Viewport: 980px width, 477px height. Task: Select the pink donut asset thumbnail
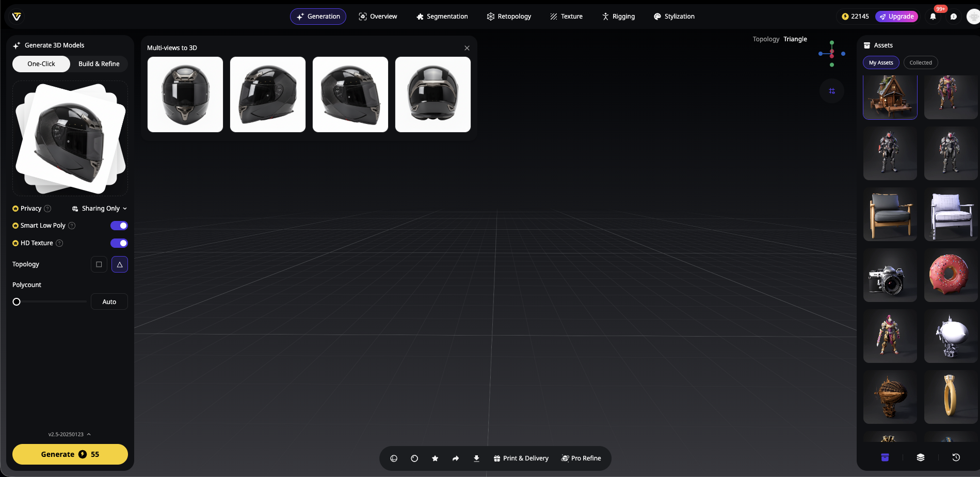950,275
